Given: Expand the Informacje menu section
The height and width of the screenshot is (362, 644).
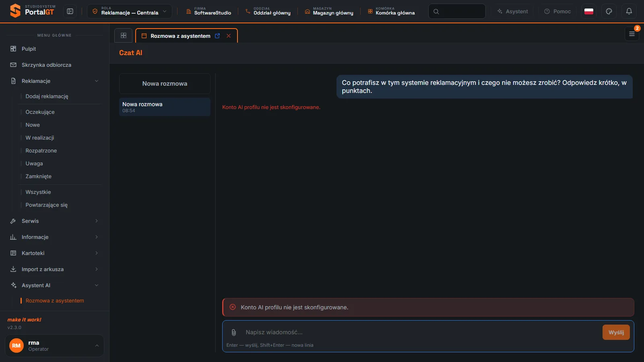Looking at the screenshot, I should [54, 237].
